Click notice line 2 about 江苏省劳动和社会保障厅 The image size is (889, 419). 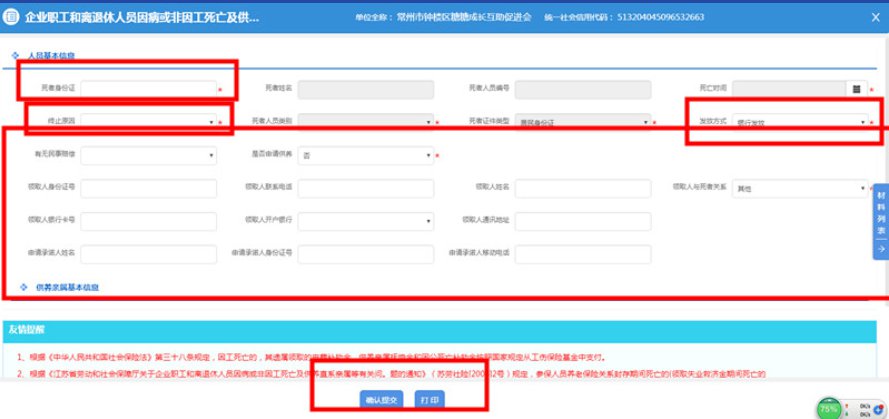tap(391, 374)
